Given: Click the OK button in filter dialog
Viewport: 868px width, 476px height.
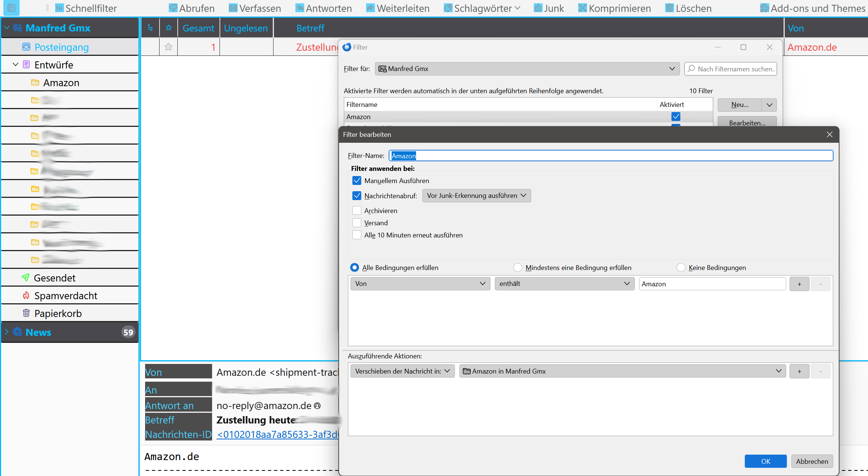Looking at the screenshot, I should click(x=765, y=461).
